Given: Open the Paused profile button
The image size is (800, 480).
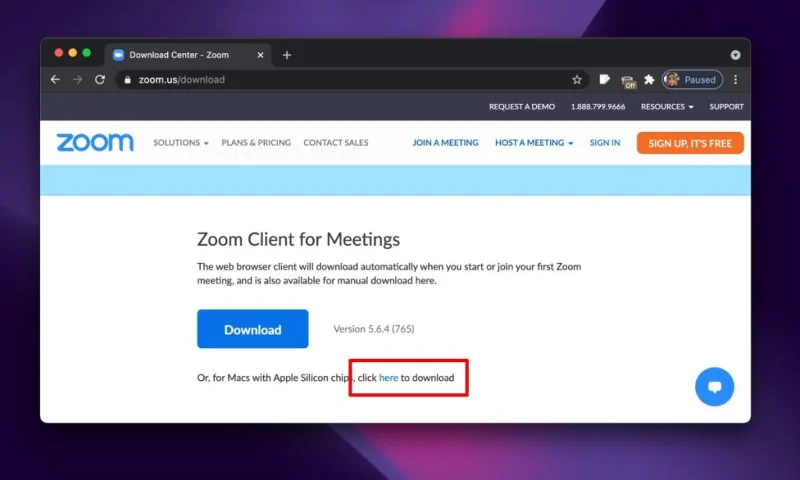Looking at the screenshot, I should click(x=692, y=80).
